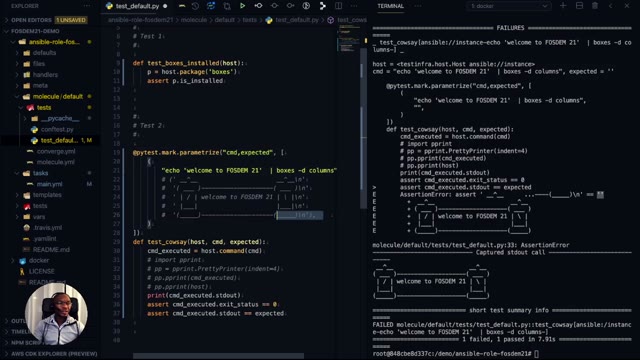640x360 pixels.
Task: Open the meta folder
Action: click(x=40, y=86)
